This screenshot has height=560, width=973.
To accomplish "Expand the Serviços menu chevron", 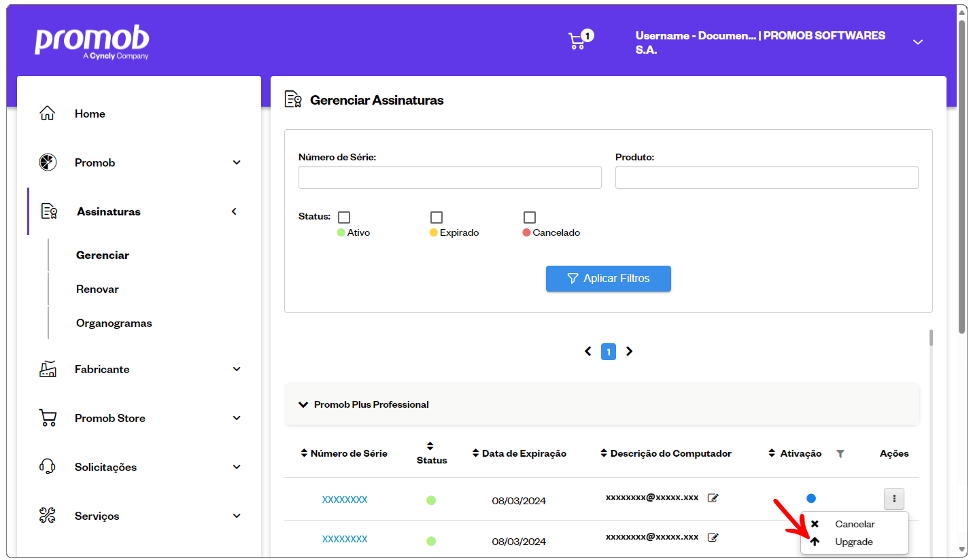I will [237, 516].
